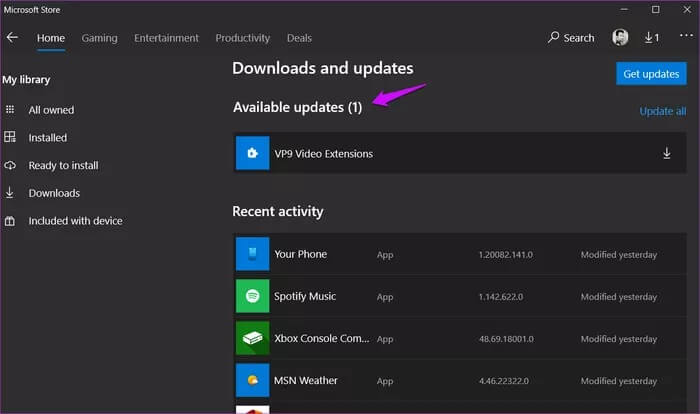Click Modified yesterday in Your Phone row
Viewport: 700px width, 414px height.
[x=619, y=255]
